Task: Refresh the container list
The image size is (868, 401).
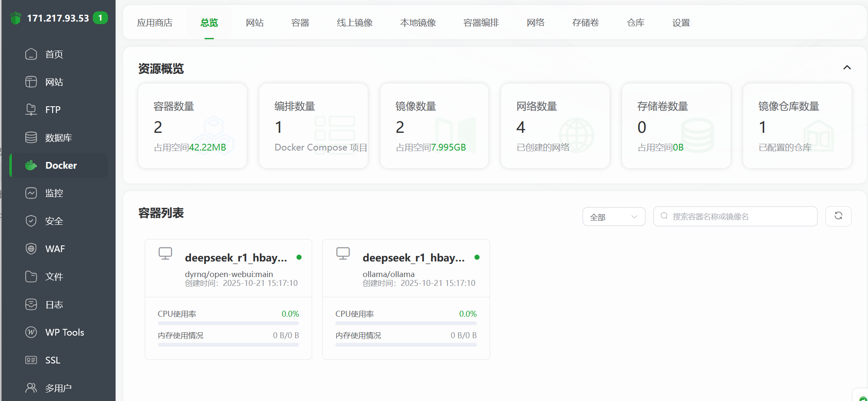Action: [838, 216]
